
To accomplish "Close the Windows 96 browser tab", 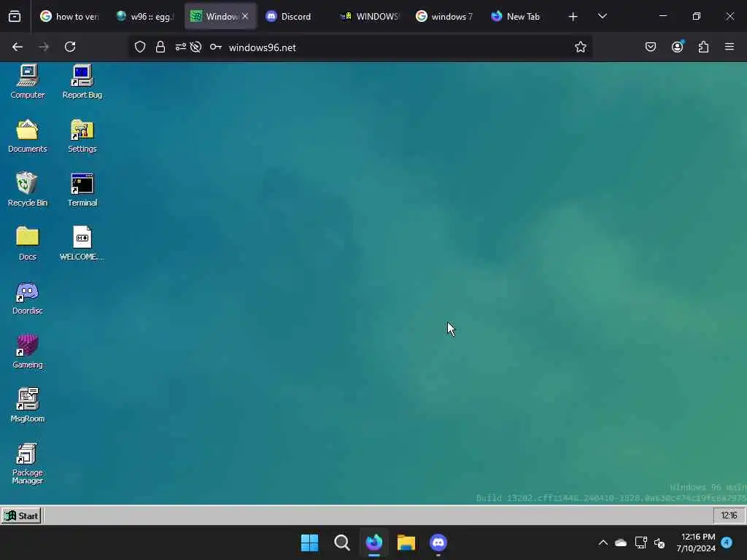I will pyautogui.click(x=245, y=16).
